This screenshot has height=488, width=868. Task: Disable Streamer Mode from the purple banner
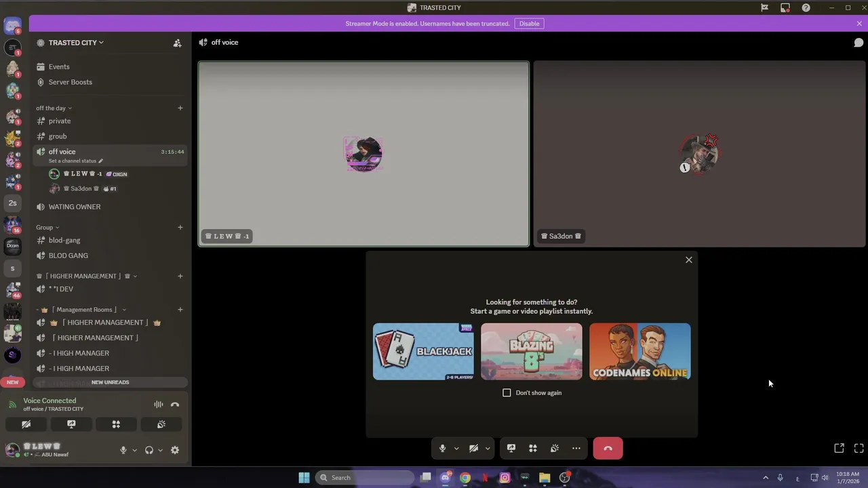click(x=530, y=24)
